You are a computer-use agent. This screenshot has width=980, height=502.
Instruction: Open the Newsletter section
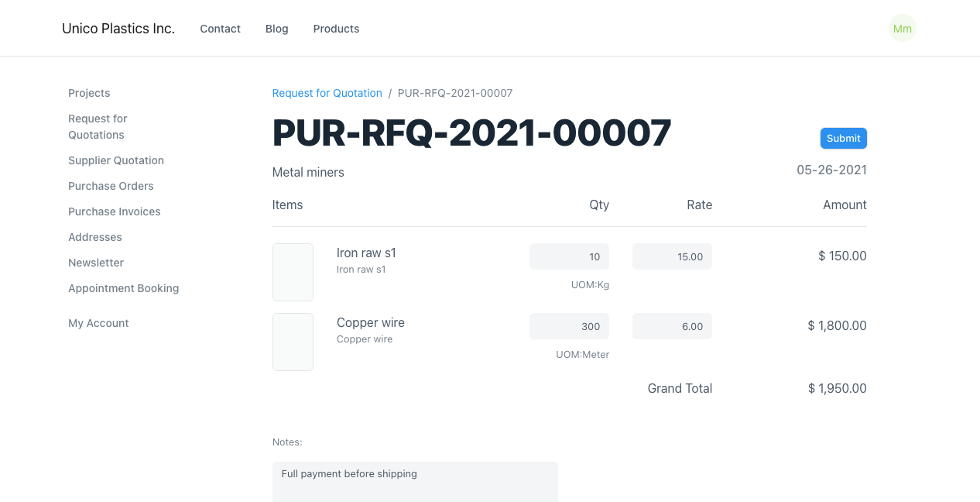96,263
